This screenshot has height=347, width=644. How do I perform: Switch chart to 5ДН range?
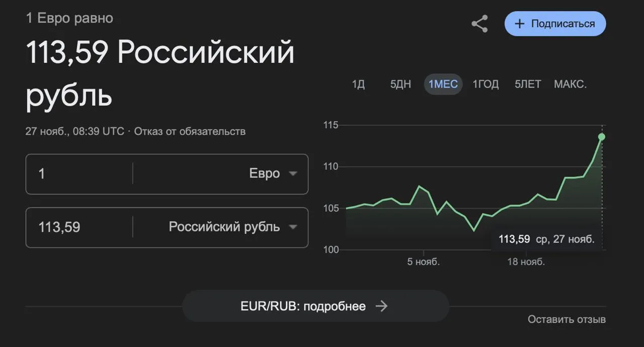[400, 84]
